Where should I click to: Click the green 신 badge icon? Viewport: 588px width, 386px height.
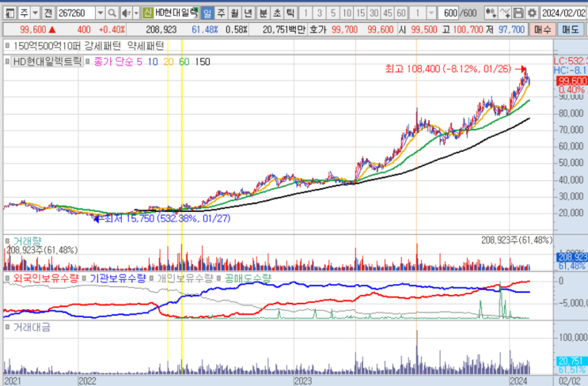(x=147, y=13)
